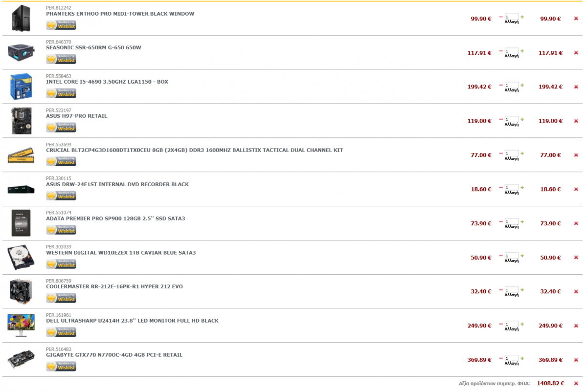View Intel Core i5 box image
Image resolution: width=587 pixels, height=392 pixels.
21,87
